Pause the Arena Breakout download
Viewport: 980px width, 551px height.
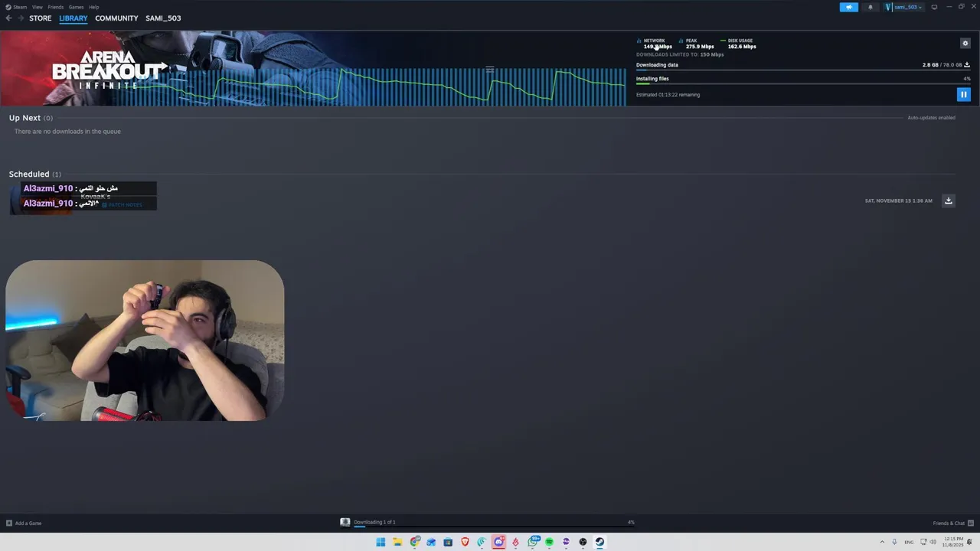[x=963, y=95]
